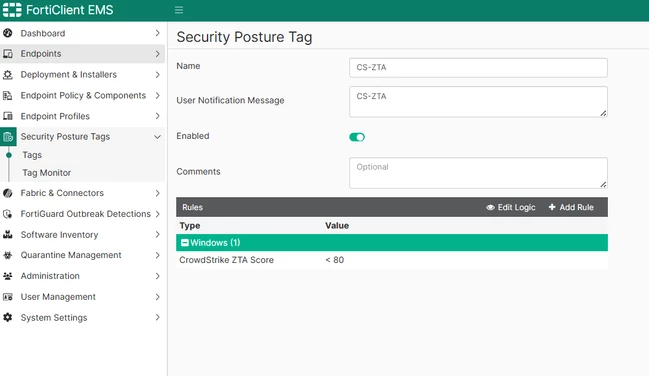The height and width of the screenshot is (376, 649).
Task: Click the FortiClient EMS logo icon
Action: tap(12, 10)
